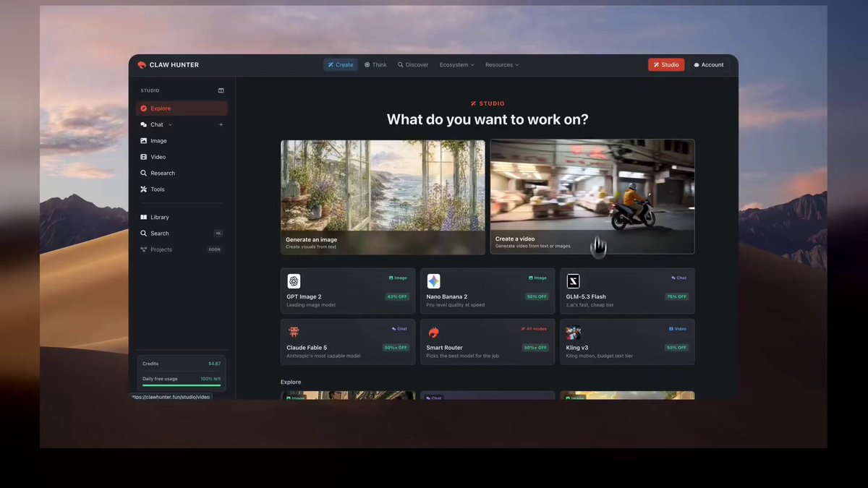Open the Video section in the sidebar

pyautogui.click(x=182, y=157)
